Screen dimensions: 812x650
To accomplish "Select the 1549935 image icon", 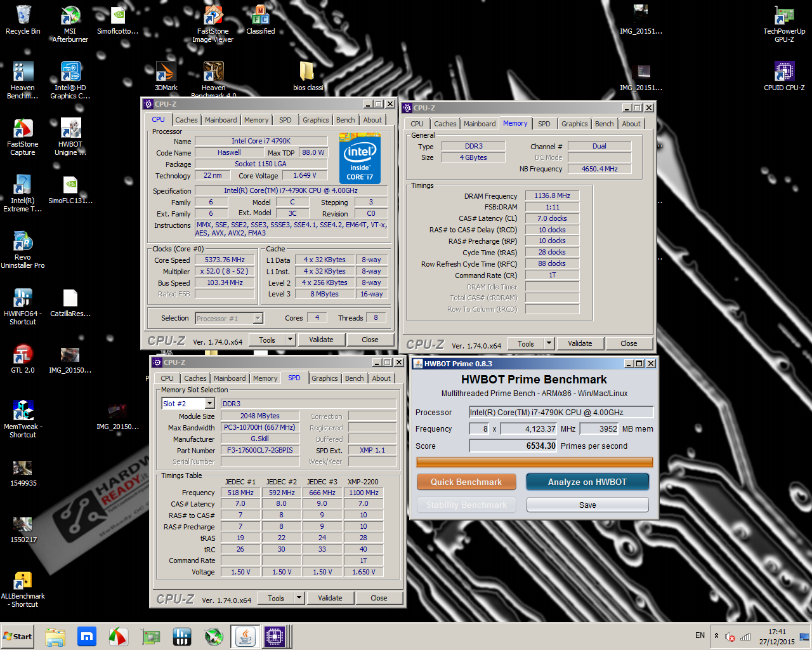I will (23, 472).
